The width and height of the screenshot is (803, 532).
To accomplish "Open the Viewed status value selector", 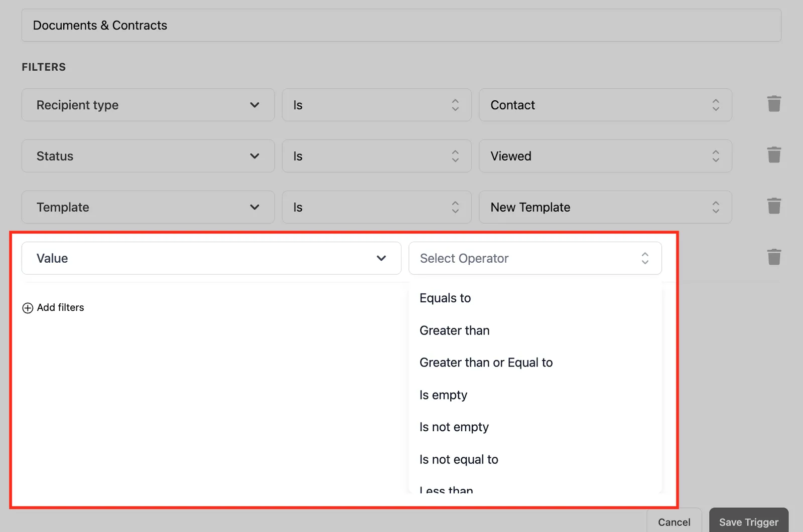I will point(605,156).
